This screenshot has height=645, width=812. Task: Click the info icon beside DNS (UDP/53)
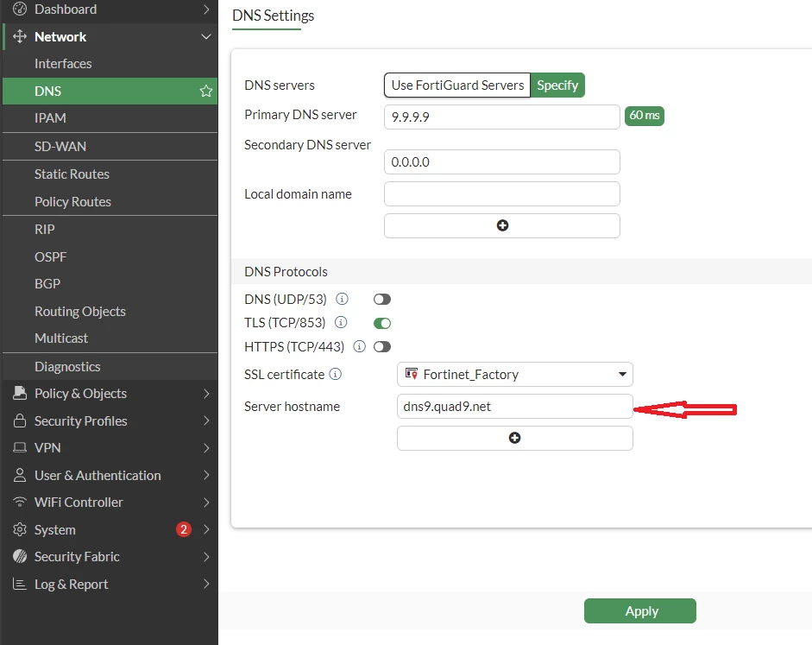point(342,299)
